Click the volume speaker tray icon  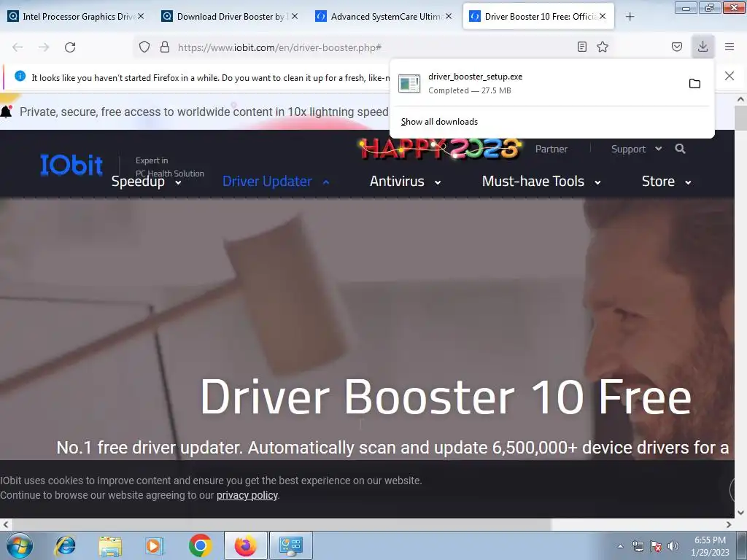(x=673, y=546)
